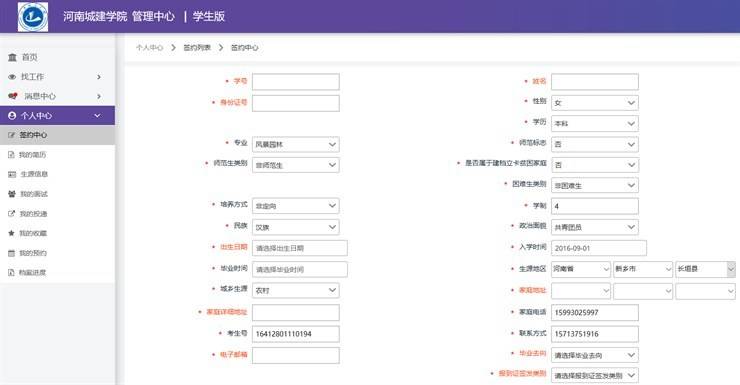Expand the 找工作 submenu chevron
740x385 pixels.
(99, 76)
